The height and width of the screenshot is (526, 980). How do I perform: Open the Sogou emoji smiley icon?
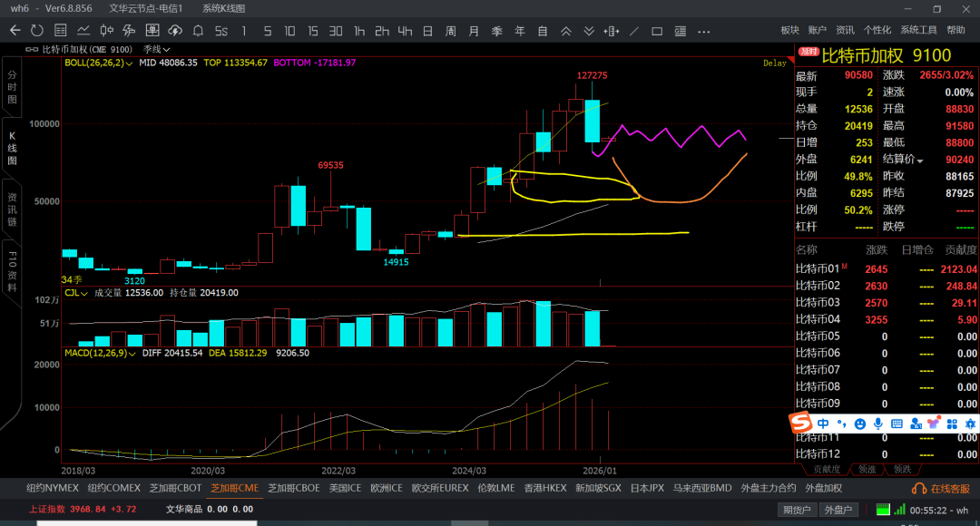click(860, 424)
